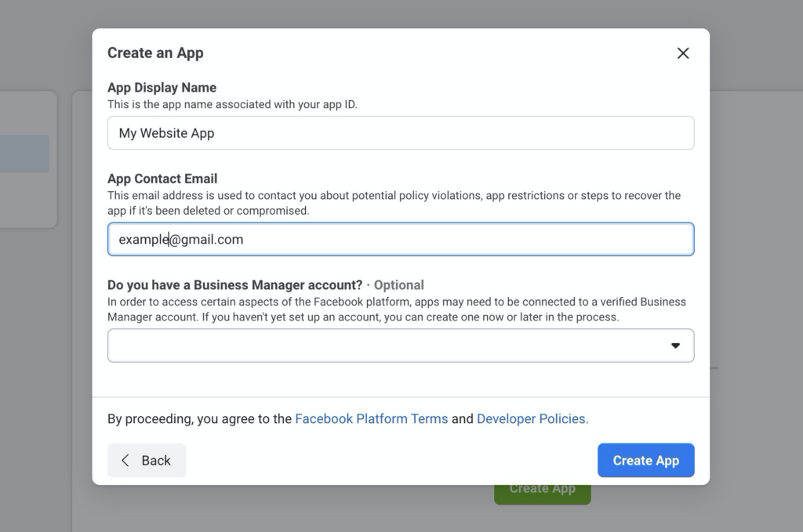Open the Facebook Platform Terms page
This screenshot has height=532, width=803.
point(371,418)
